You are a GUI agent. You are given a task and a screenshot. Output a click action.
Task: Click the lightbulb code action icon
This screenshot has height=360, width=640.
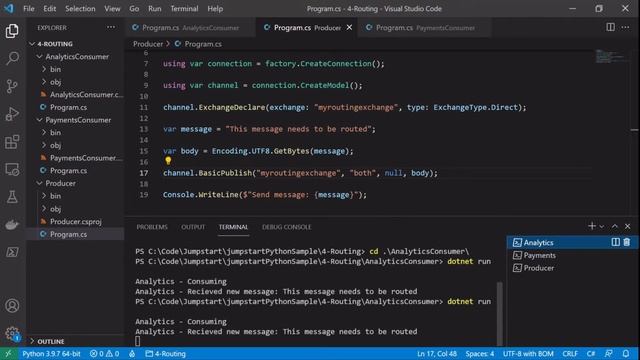click(x=168, y=160)
